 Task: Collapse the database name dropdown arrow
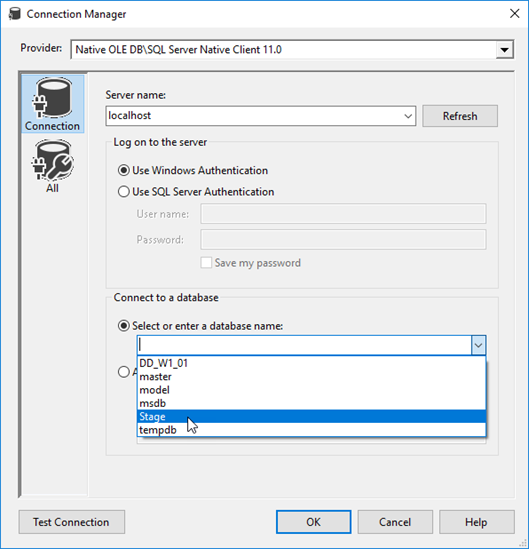pyautogui.click(x=478, y=346)
